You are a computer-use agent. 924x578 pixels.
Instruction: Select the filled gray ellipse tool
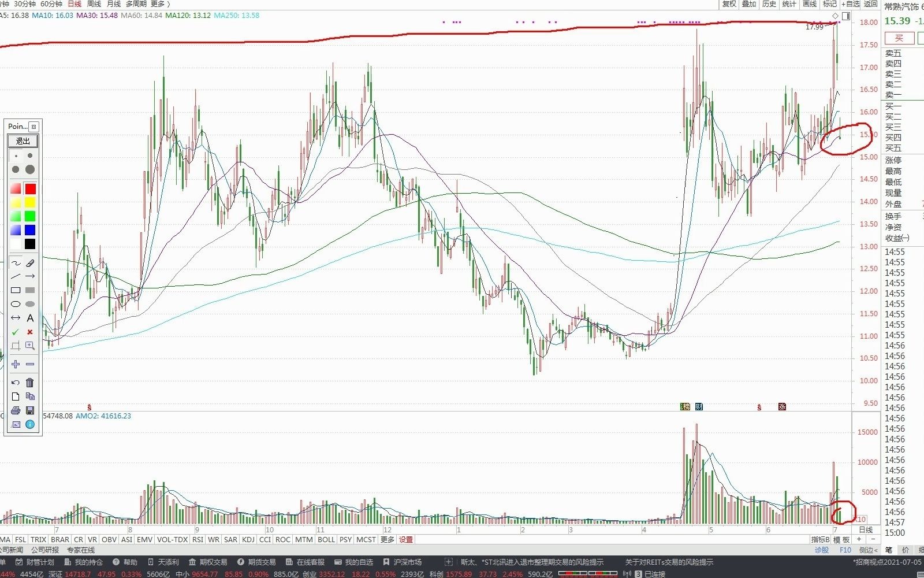point(30,304)
